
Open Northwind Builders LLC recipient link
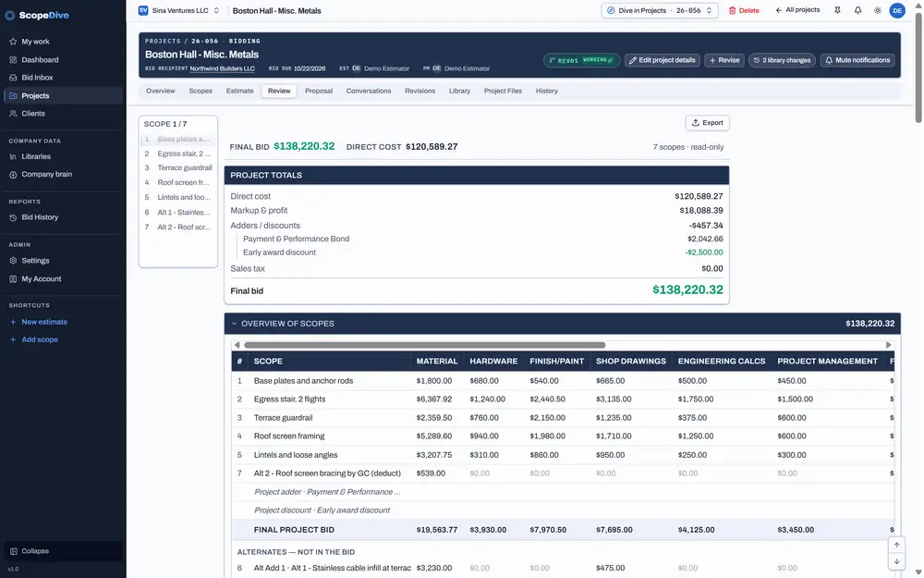pyautogui.click(x=222, y=68)
